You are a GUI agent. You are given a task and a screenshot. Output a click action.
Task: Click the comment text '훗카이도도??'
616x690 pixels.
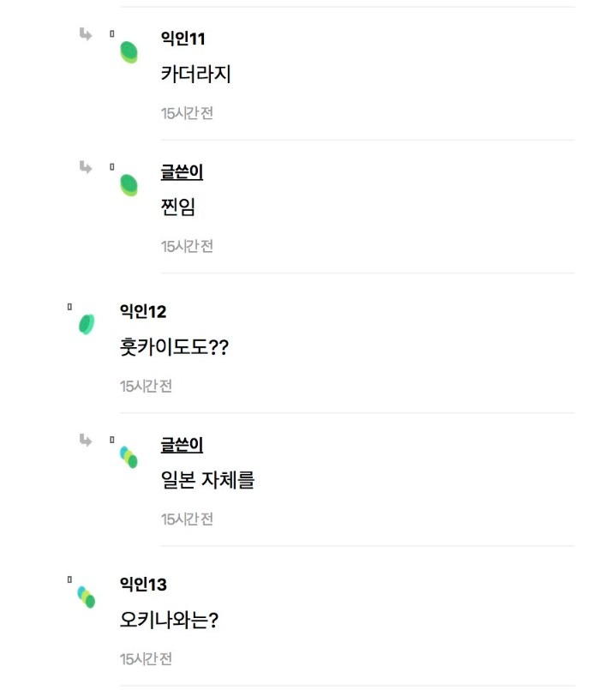(x=174, y=347)
